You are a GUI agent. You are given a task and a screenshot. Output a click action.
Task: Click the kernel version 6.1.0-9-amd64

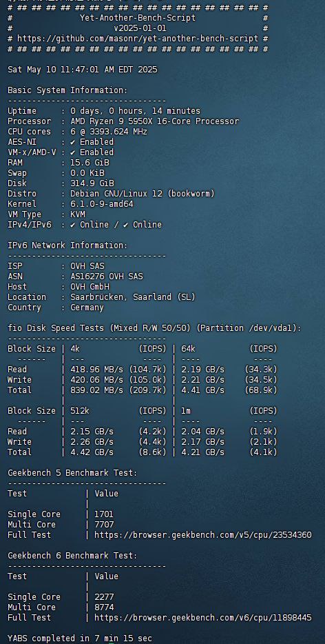coord(102,203)
